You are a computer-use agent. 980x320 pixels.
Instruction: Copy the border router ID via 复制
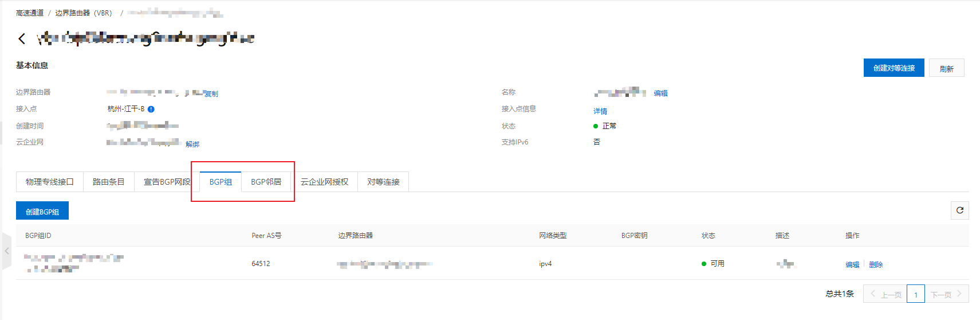[211, 93]
